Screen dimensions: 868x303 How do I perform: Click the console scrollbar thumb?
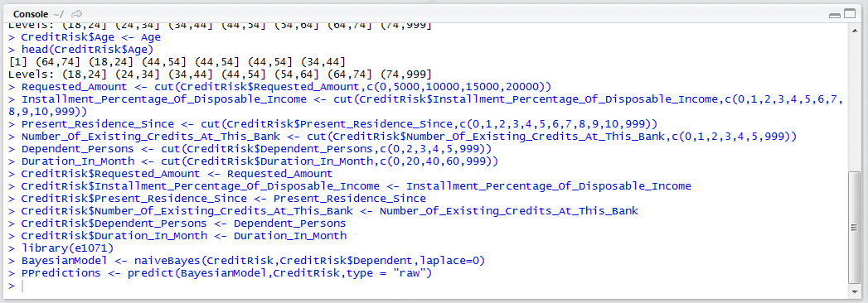852,227
